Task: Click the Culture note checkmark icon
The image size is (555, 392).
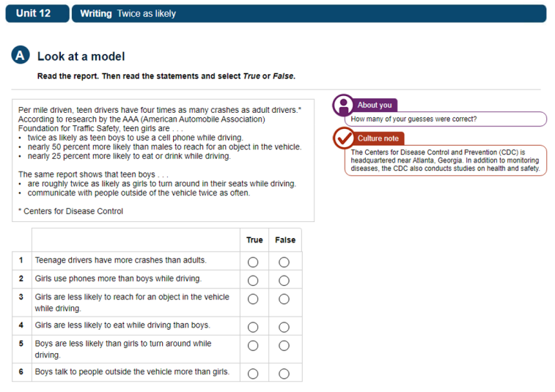Action: click(x=343, y=138)
